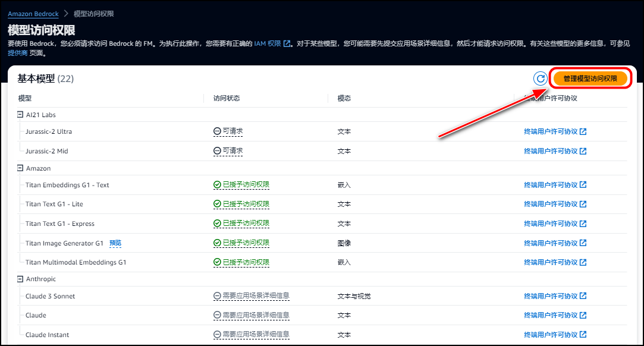Image resolution: width=644 pixels, height=346 pixels.
Task: Select the Titan Embeddings G1 - Text name
Action: point(67,185)
